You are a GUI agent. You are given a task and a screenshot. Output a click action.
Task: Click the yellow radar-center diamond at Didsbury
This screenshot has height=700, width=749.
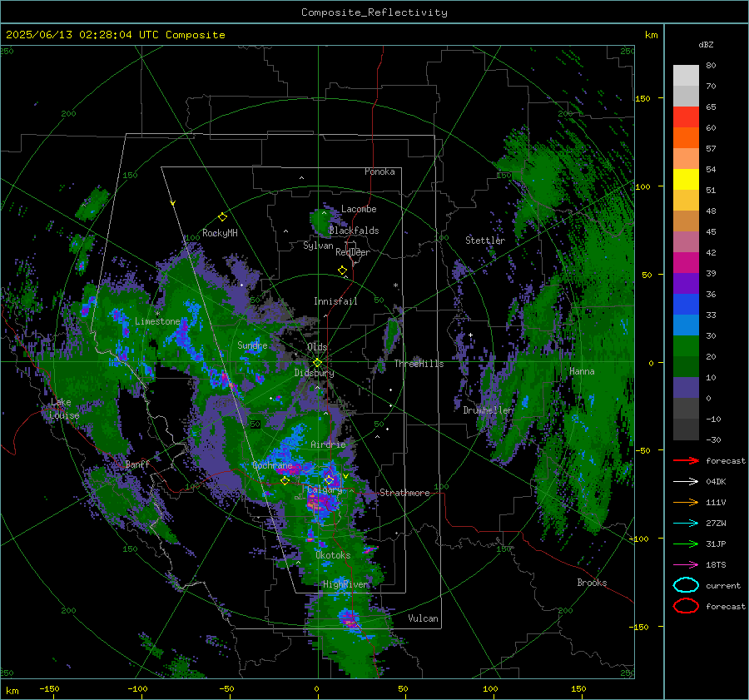point(317,363)
